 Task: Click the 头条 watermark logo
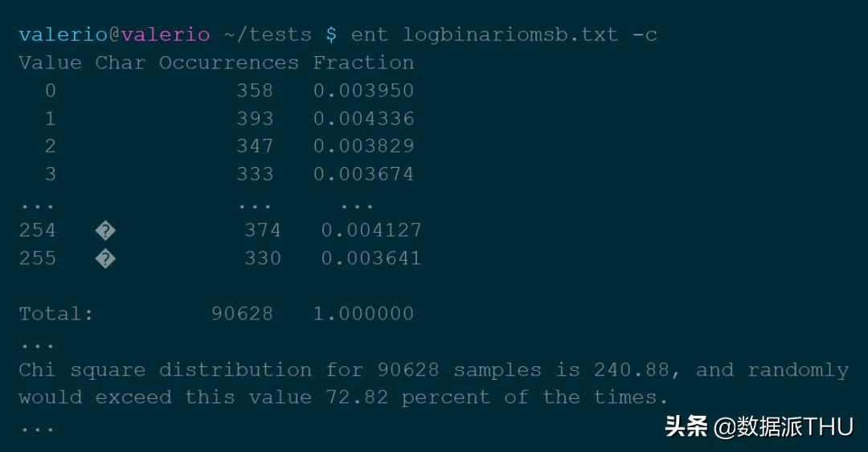[x=686, y=426]
